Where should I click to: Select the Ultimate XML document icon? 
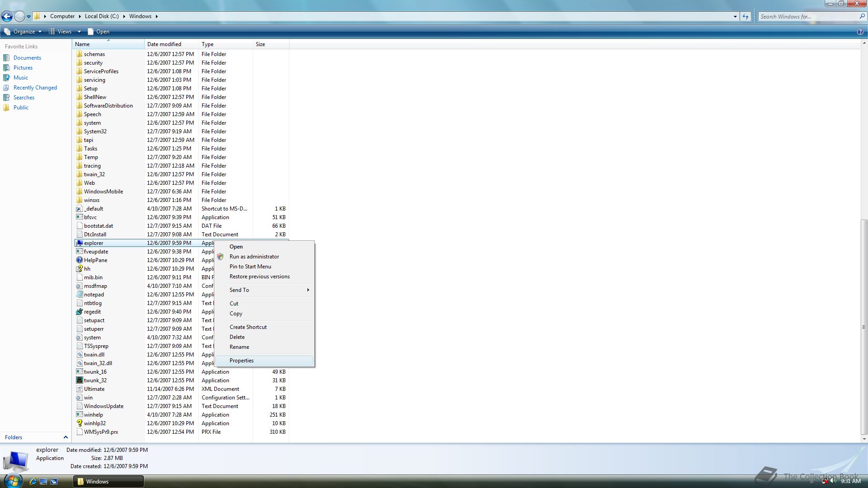(x=79, y=389)
